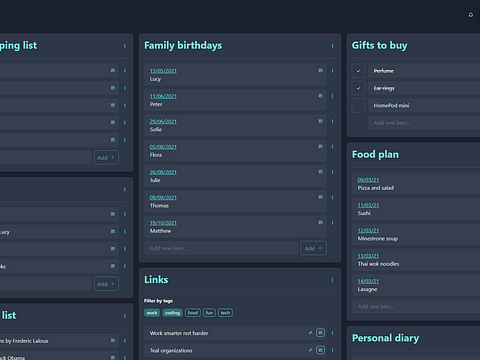This screenshot has width=480, height=360.
Task: Open options menu on Frederic Laloux row
Action: coord(125,341)
